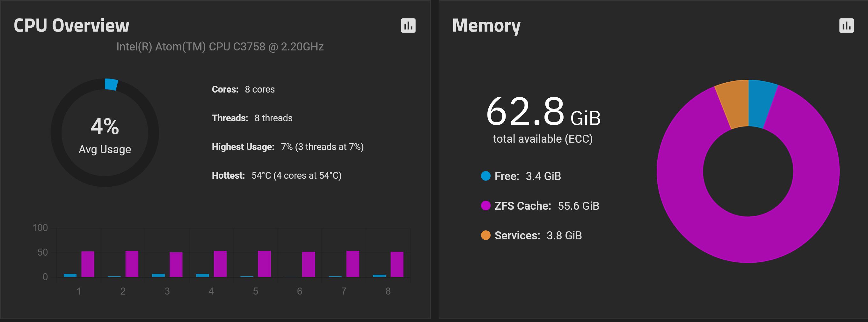Click the magenta ZFS Cache legend dot
Viewport: 868px width, 322px height.
pos(485,205)
